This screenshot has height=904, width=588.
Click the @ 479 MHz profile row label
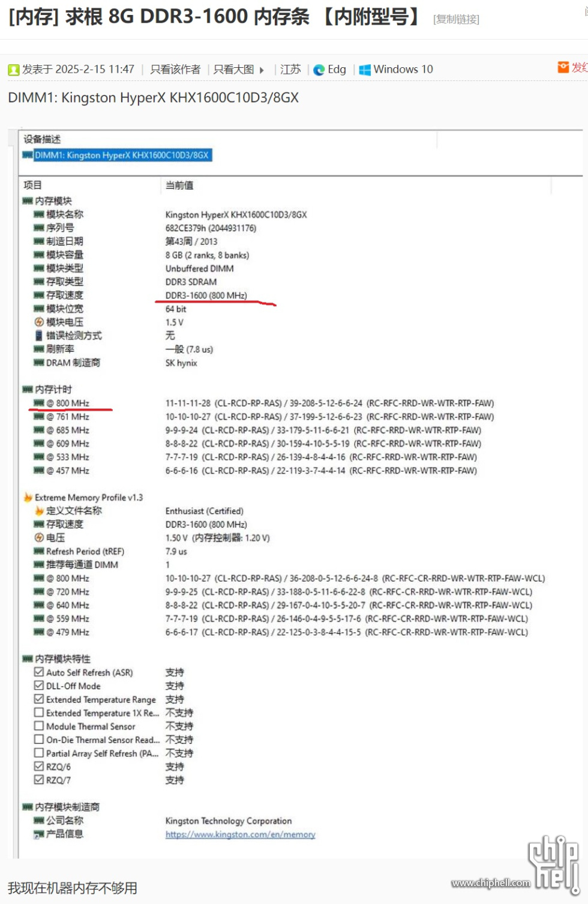coord(68,632)
